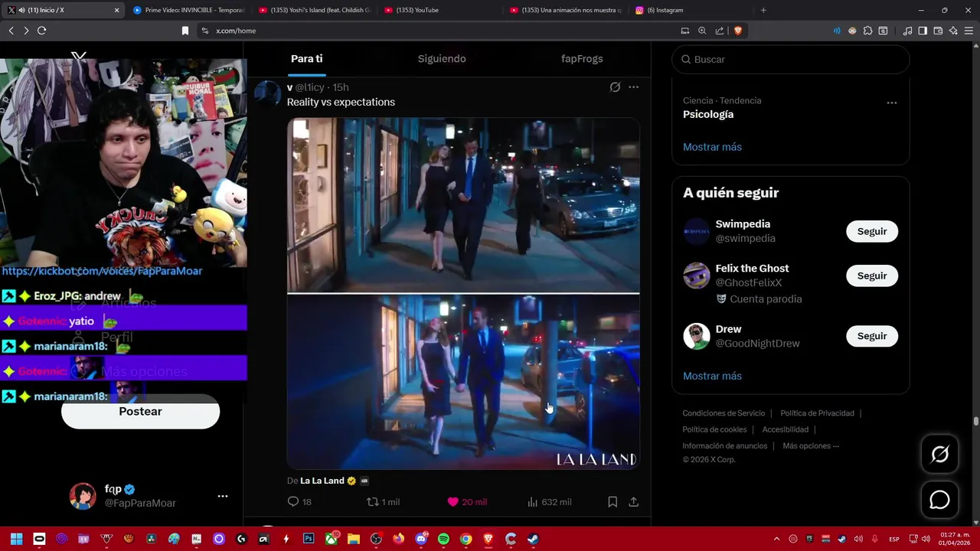Open the @FapParaMoar account avatar
The height and width of the screenshot is (551, 980).
(x=83, y=496)
